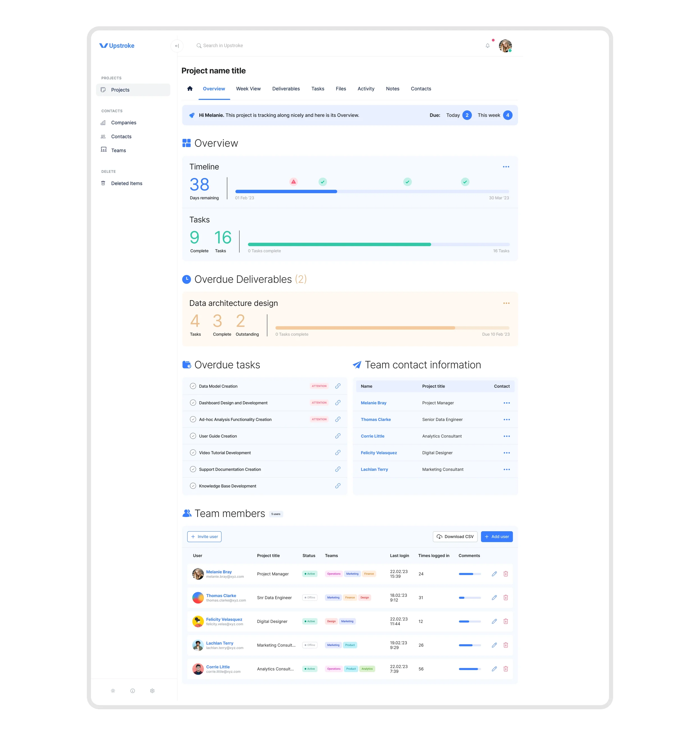Viewport: 700px width, 732px height.
Task: Click the red warning timeline marker
Action: [294, 182]
